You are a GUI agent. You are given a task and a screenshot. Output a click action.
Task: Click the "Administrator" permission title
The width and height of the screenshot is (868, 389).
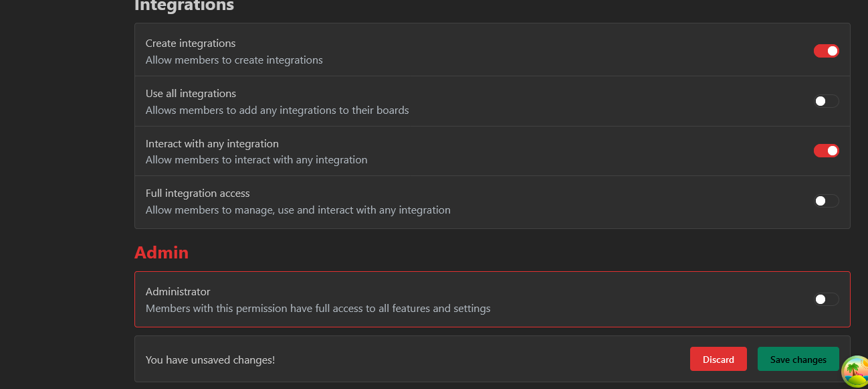pyautogui.click(x=178, y=292)
